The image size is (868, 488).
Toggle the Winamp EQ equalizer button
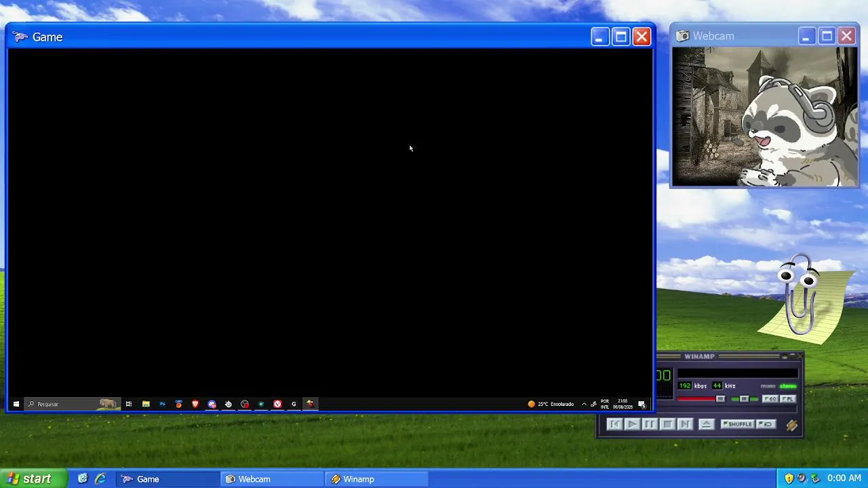[x=770, y=399]
